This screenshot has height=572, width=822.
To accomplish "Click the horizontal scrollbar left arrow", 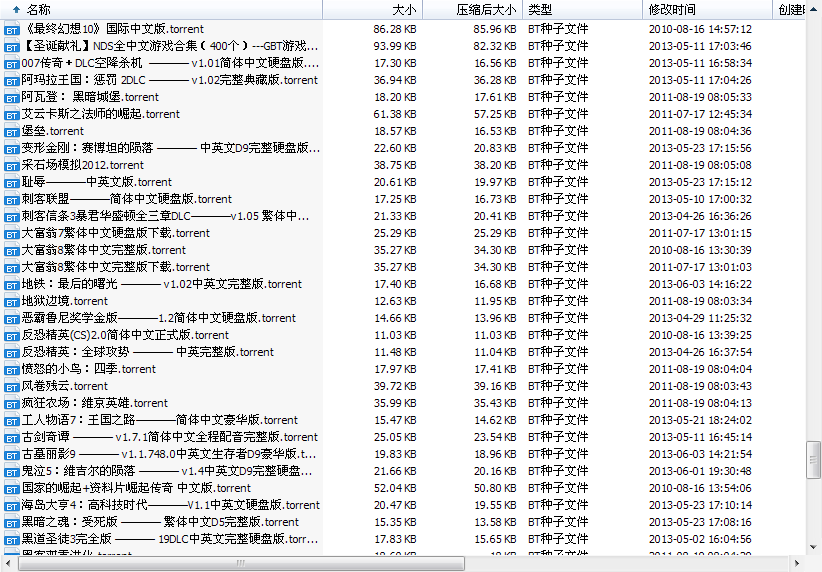I will tap(8, 564).
